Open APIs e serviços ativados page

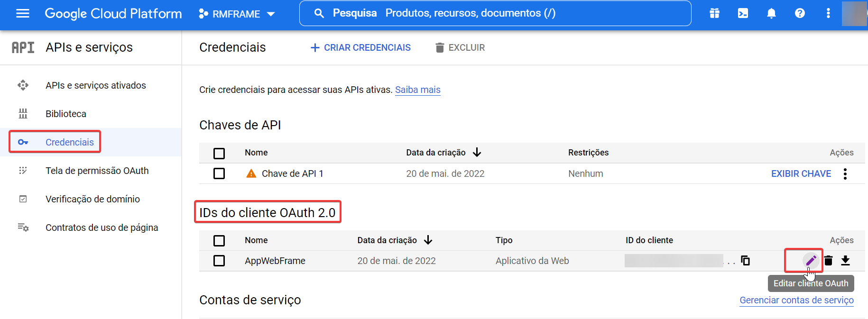point(96,85)
